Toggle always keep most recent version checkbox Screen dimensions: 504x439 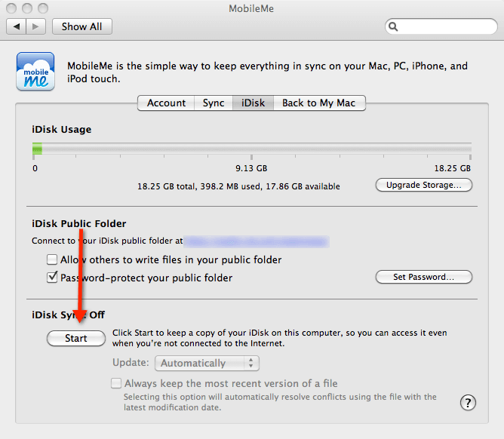[116, 383]
